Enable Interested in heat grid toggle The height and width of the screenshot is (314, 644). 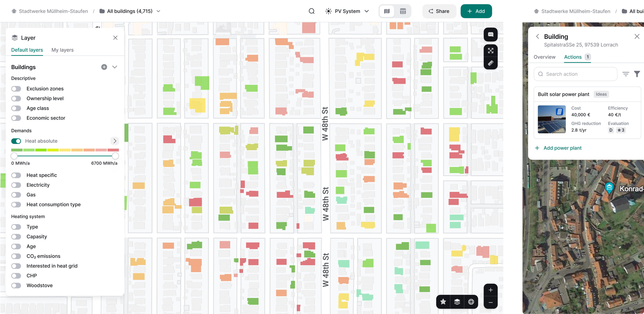pos(16,266)
